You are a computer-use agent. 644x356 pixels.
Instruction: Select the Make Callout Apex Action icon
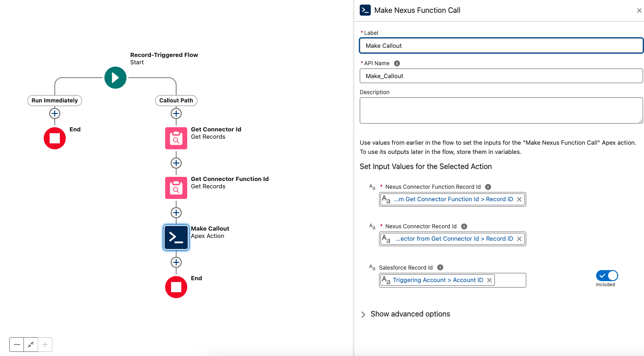176,237
